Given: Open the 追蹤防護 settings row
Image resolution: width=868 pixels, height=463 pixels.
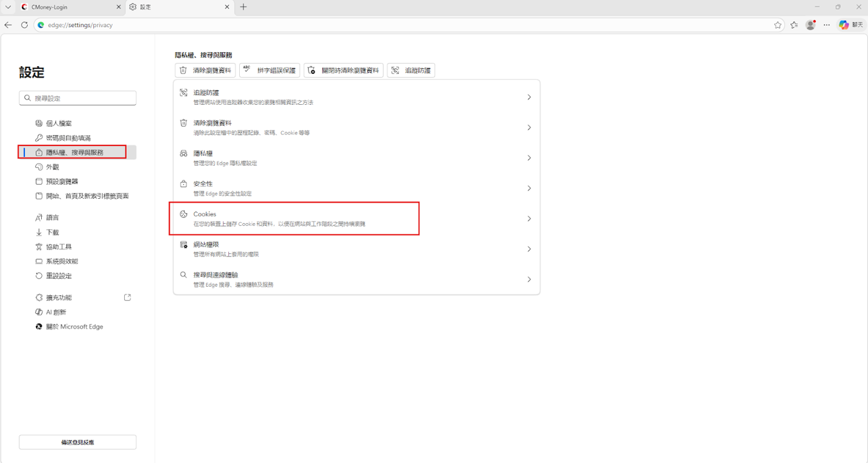Looking at the screenshot, I should (x=357, y=97).
